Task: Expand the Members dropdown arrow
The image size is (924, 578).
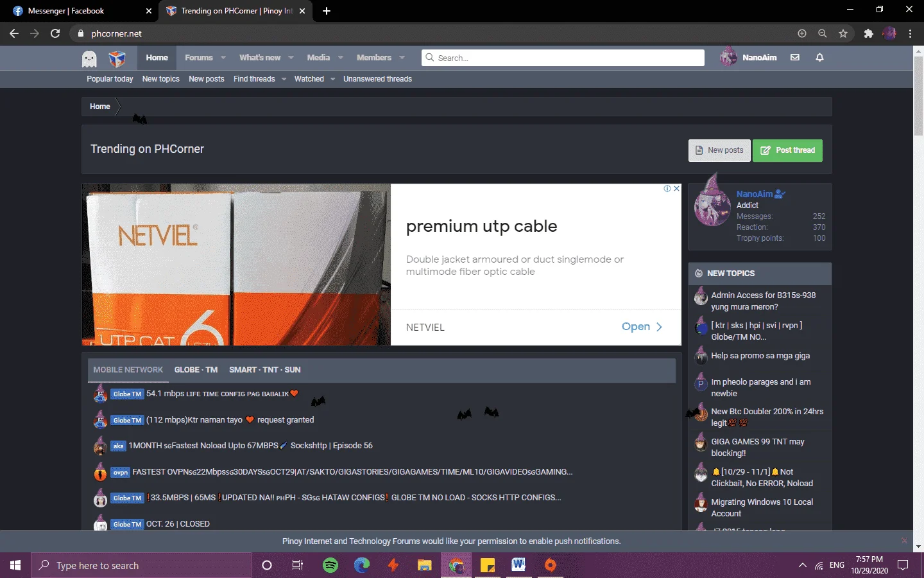Action: point(402,58)
